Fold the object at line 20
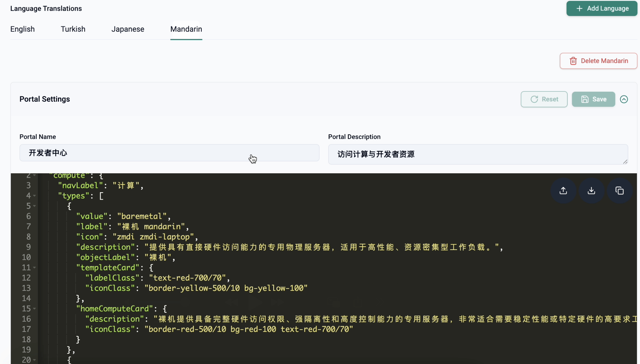 point(35,360)
